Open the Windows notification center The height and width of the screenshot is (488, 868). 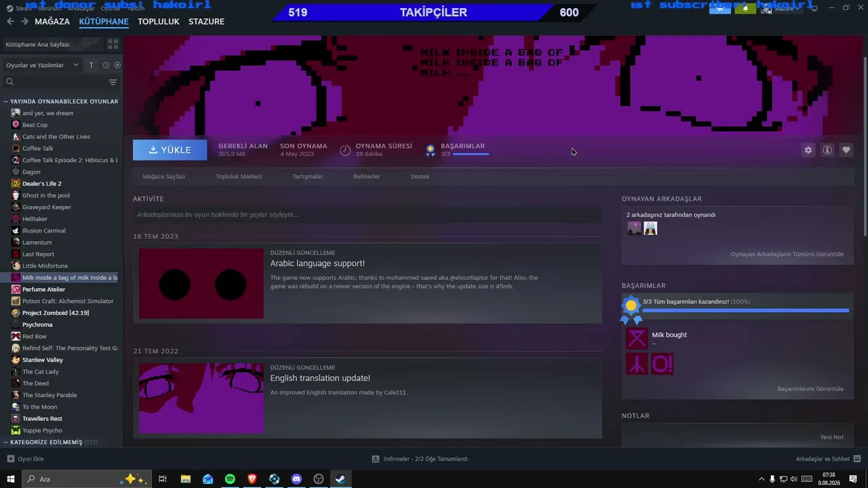point(853,479)
